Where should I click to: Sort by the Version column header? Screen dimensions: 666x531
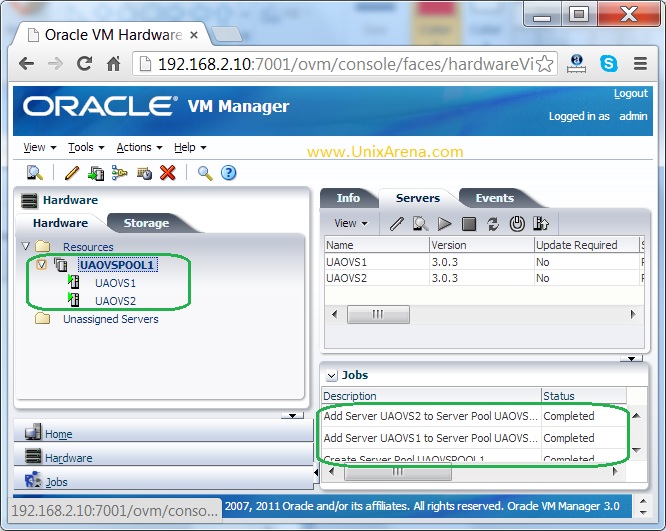(x=481, y=245)
